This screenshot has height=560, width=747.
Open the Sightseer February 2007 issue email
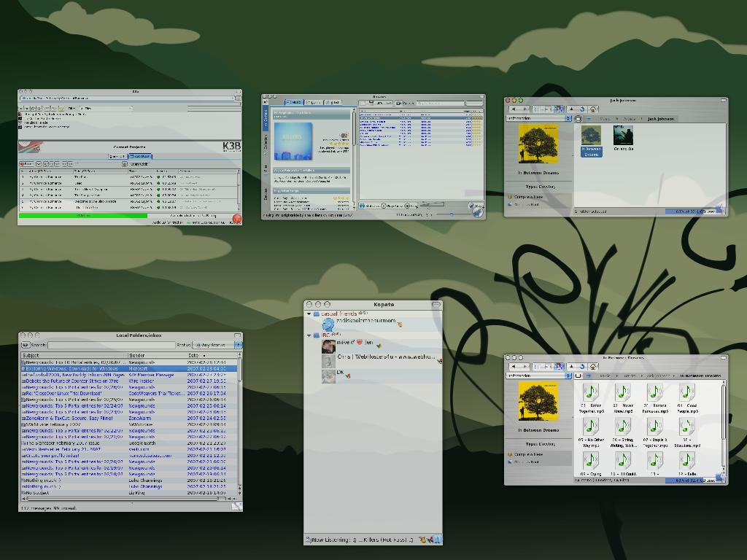tap(128, 443)
